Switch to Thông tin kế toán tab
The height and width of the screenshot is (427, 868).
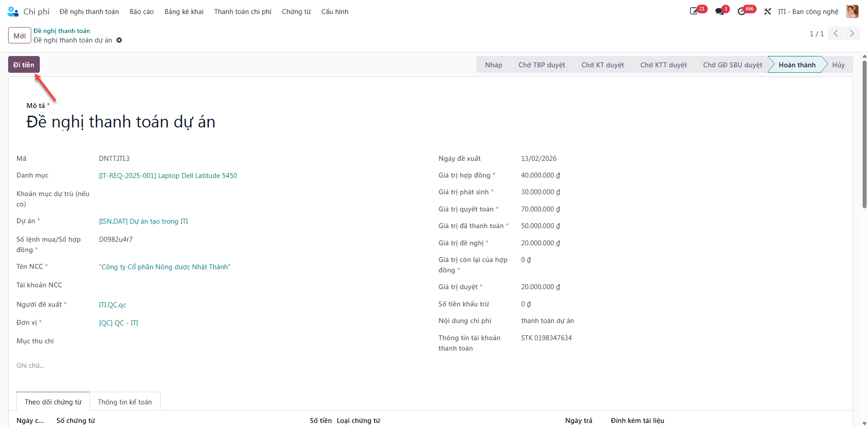tap(125, 402)
